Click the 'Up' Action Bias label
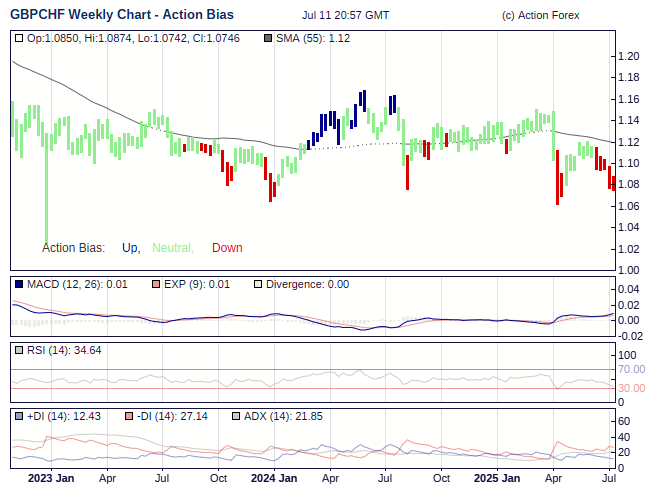This screenshot has height=489, width=650. pos(130,248)
